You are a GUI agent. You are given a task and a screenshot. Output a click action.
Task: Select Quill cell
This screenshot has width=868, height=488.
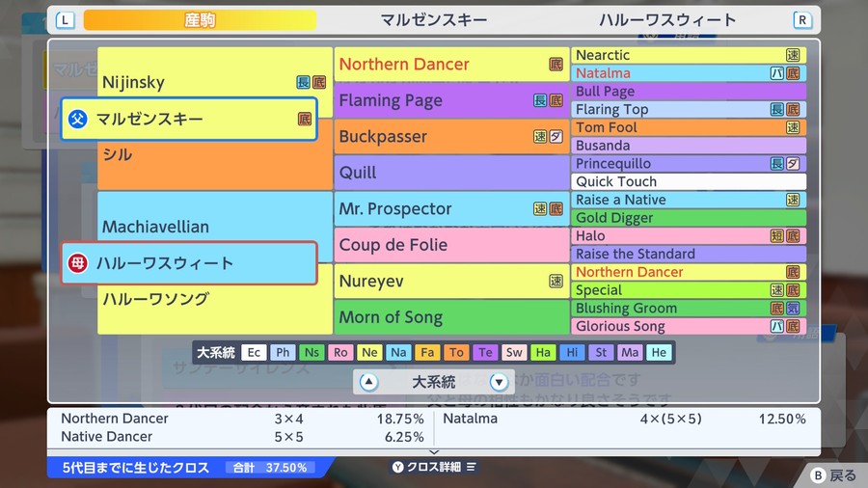tap(451, 173)
